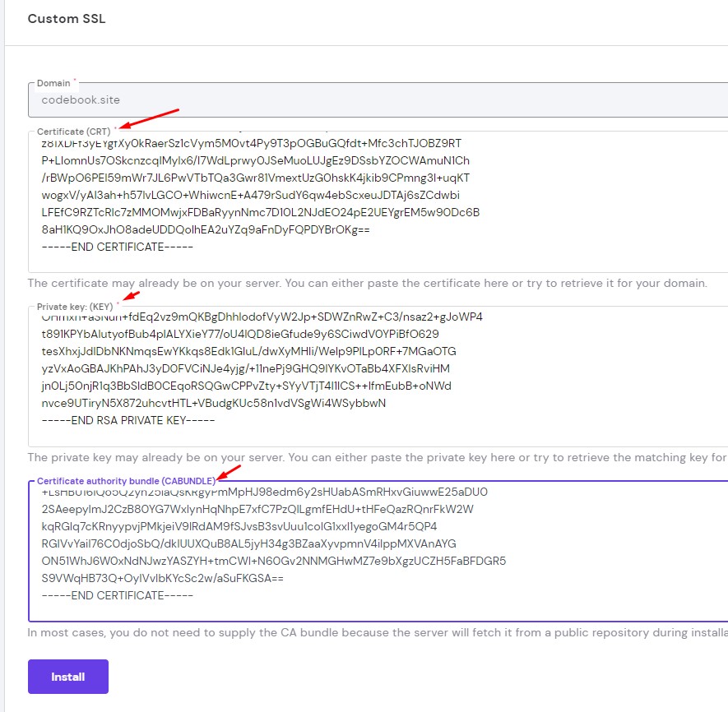
Task: Click the purple Install button
Action: pos(67,677)
